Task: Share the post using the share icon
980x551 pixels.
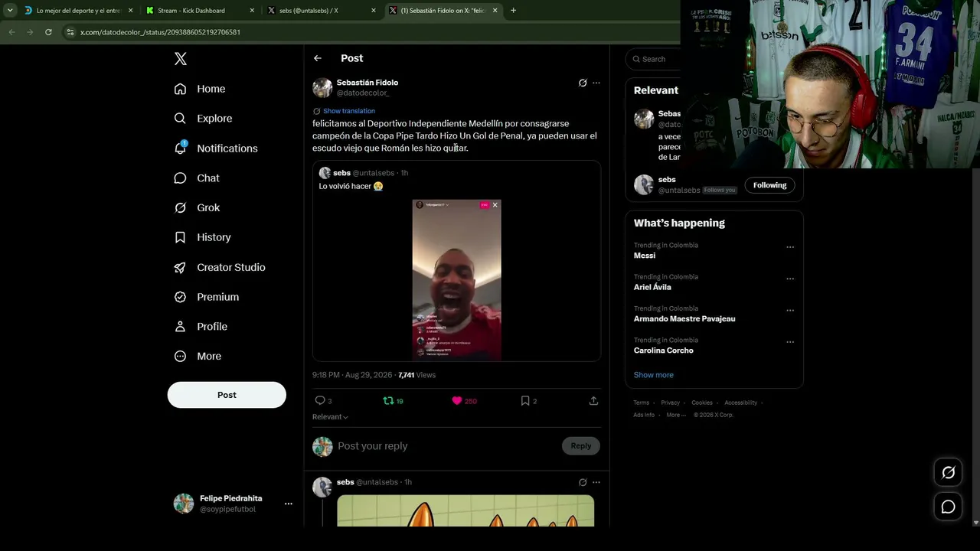Action: click(593, 401)
